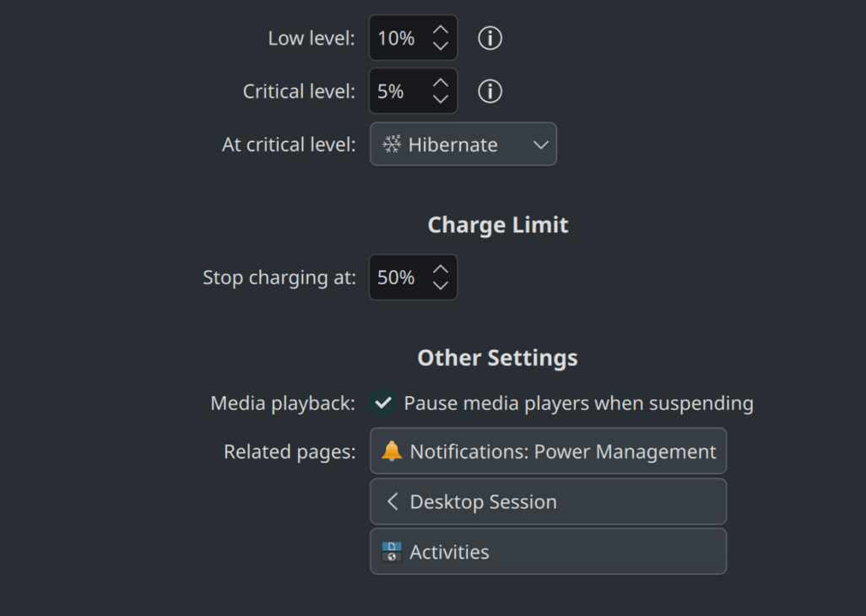The height and width of the screenshot is (616, 866).
Task: Lower the Stop charging at limit
Action: [441, 285]
